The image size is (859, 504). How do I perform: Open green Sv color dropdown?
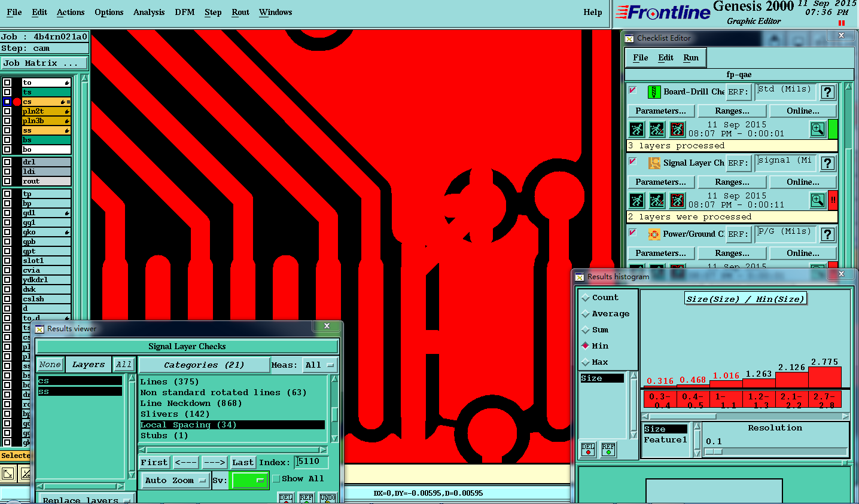click(249, 480)
